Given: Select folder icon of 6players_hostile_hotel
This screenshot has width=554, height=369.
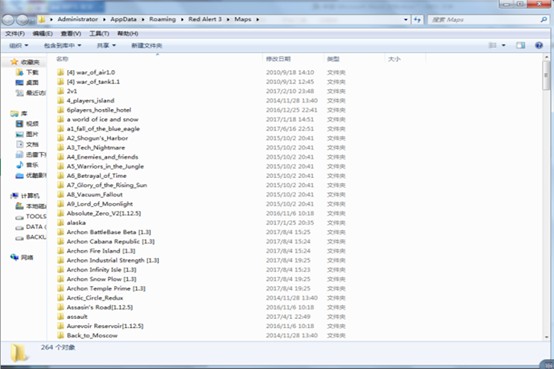Looking at the screenshot, I should pos(61,110).
